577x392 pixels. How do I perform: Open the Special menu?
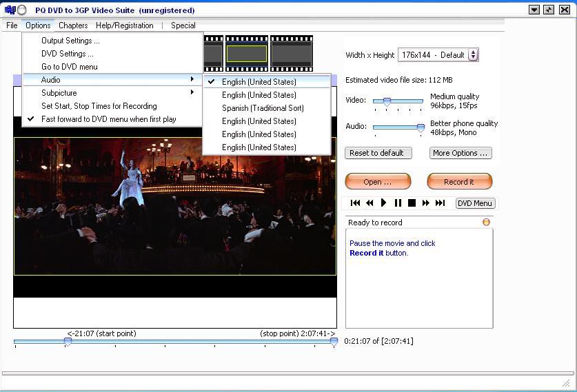pos(183,25)
